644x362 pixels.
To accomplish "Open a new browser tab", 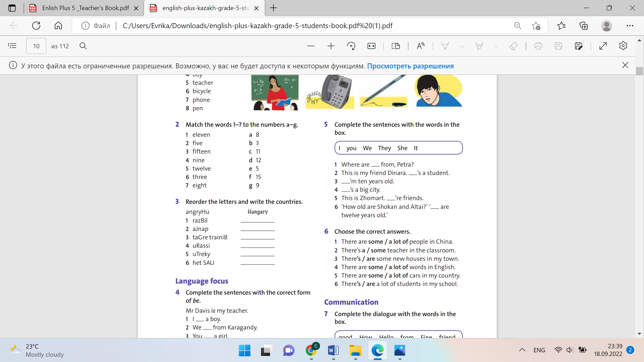I will point(273,8).
